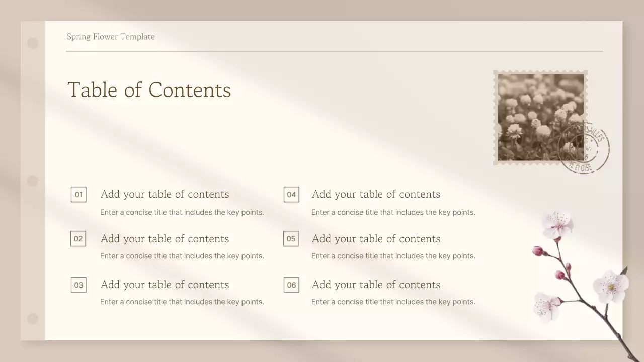Click the heading beside number 01
The height and width of the screenshot is (362, 644).
[165, 194]
